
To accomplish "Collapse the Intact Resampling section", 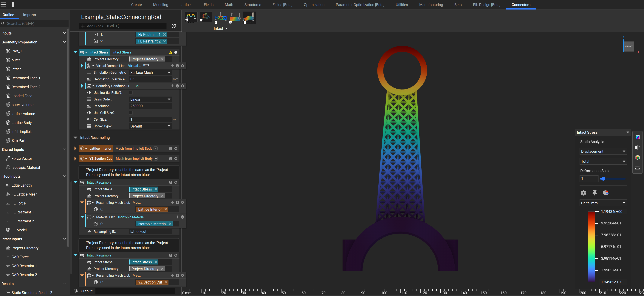I will coord(75,138).
